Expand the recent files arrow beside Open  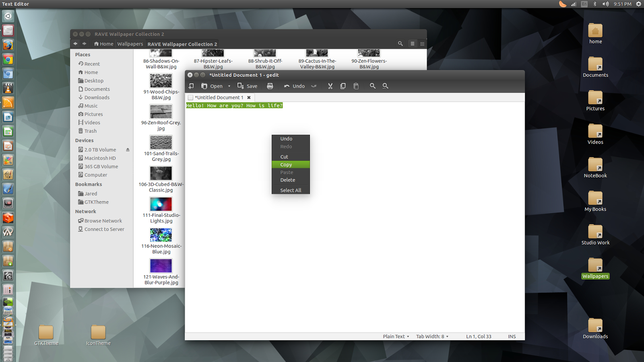(229, 86)
